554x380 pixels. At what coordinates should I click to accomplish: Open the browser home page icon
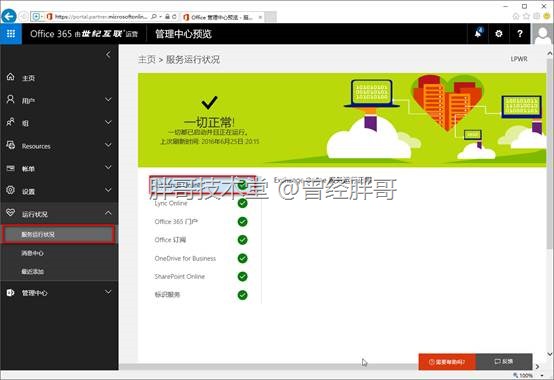(x=516, y=16)
